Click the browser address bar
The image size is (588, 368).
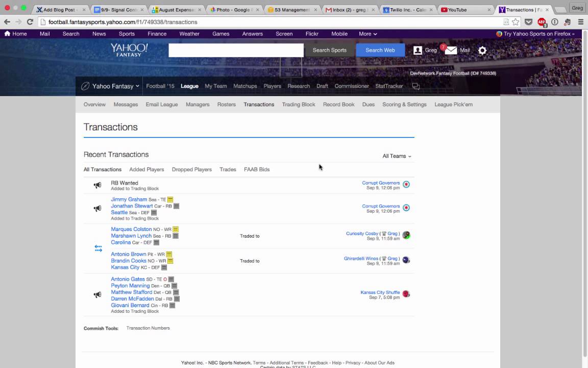(270, 22)
